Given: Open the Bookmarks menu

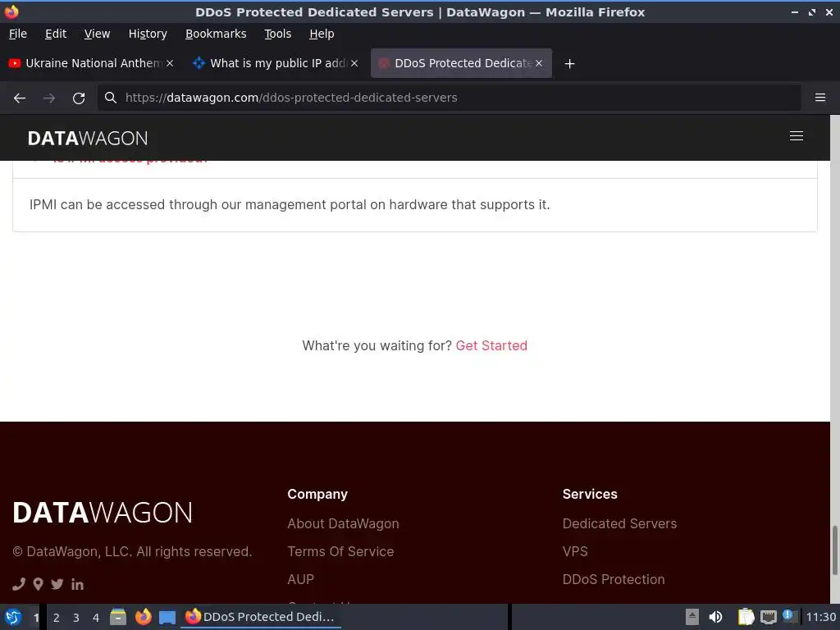Looking at the screenshot, I should 216,34.
